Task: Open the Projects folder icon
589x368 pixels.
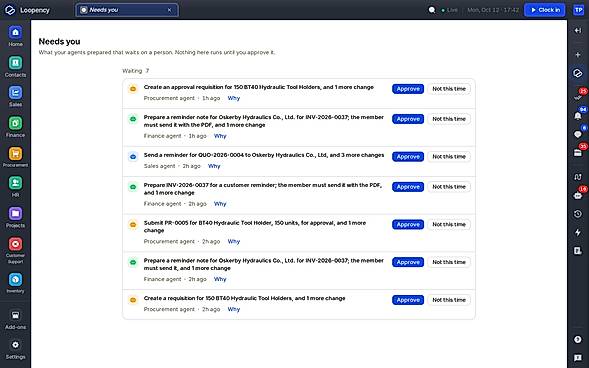Action: tap(15, 213)
